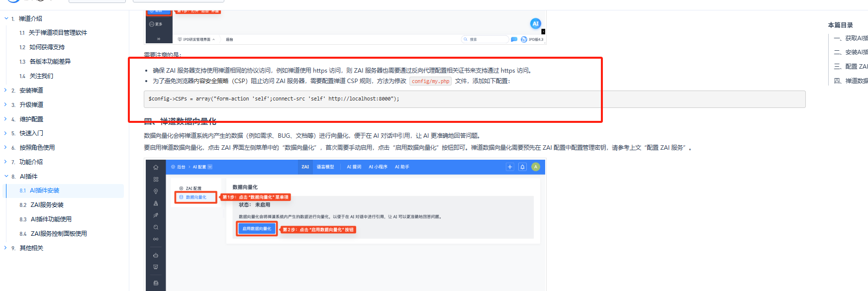Click the 四、禅道数据向量化 heading
Screen dimensions: 868x291
(x=180, y=121)
